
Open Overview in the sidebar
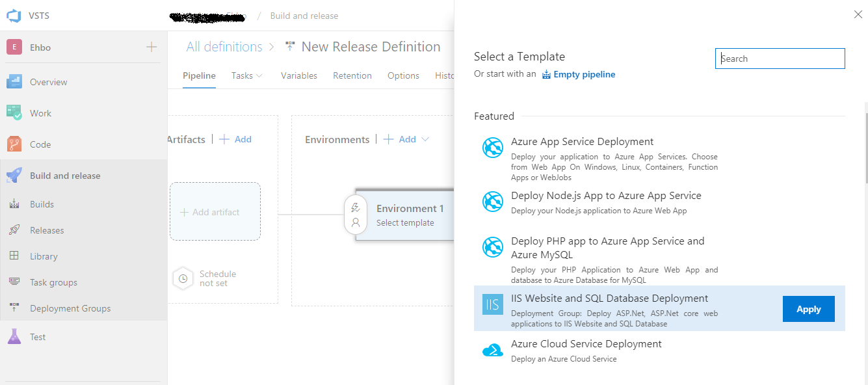49,82
